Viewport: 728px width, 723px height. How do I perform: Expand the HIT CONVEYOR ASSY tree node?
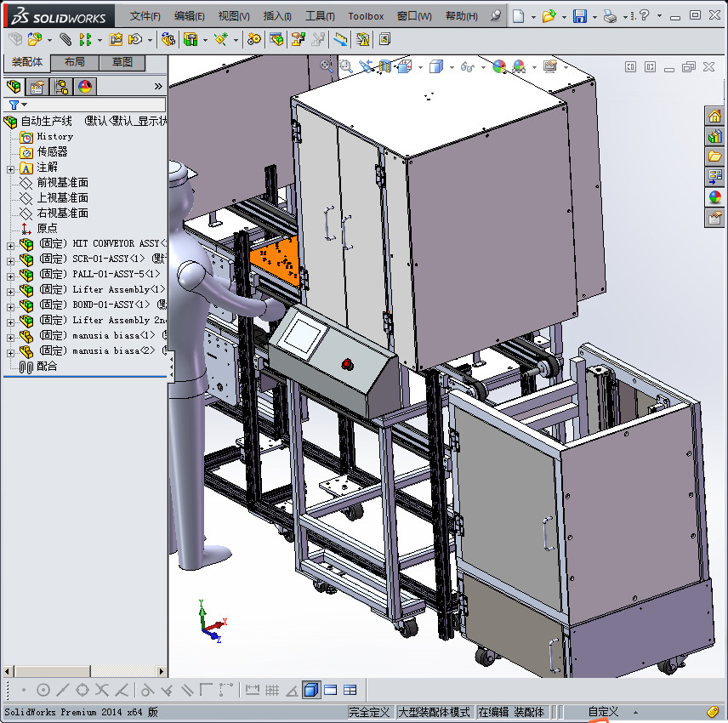[10, 244]
